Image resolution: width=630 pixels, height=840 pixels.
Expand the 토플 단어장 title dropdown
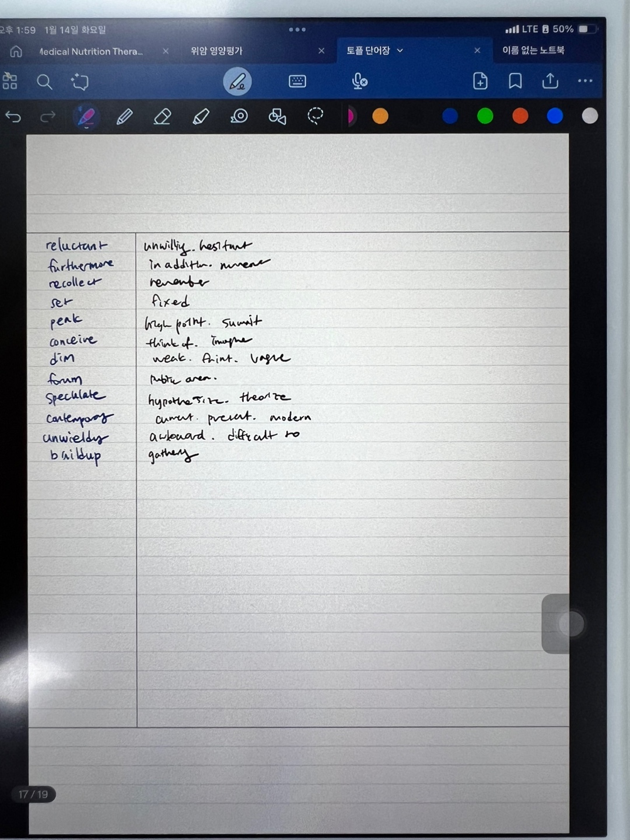pos(400,51)
